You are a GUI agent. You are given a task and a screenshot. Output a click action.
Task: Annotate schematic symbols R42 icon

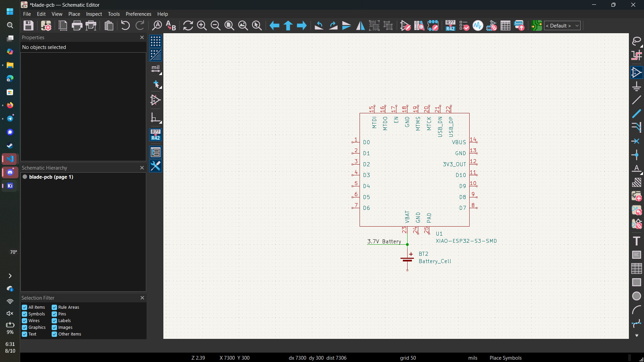450,26
